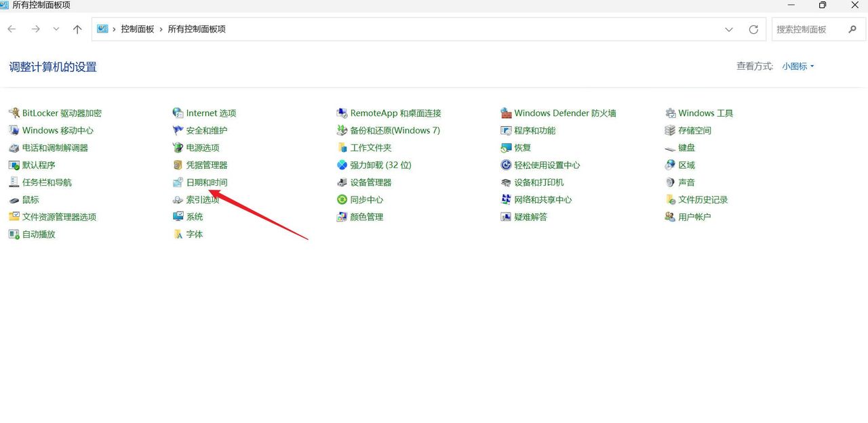
Task: Open the Internet 选项 globe icon
Action: [x=178, y=113]
